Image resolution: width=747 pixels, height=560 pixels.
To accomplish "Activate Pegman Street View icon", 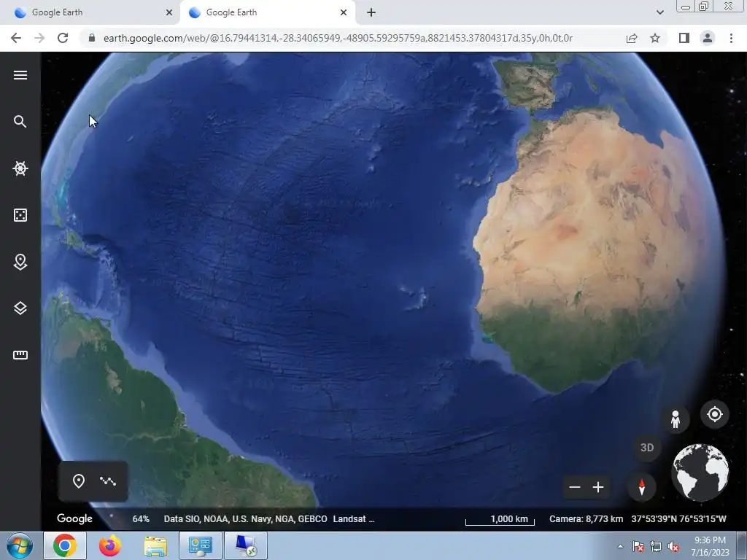I will click(x=675, y=419).
